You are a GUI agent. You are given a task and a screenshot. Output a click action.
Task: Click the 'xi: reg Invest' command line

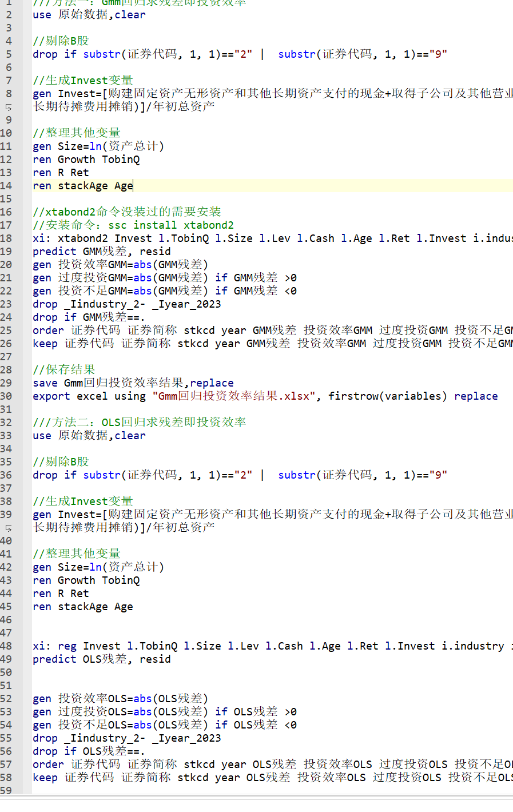(x=273, y=646)
